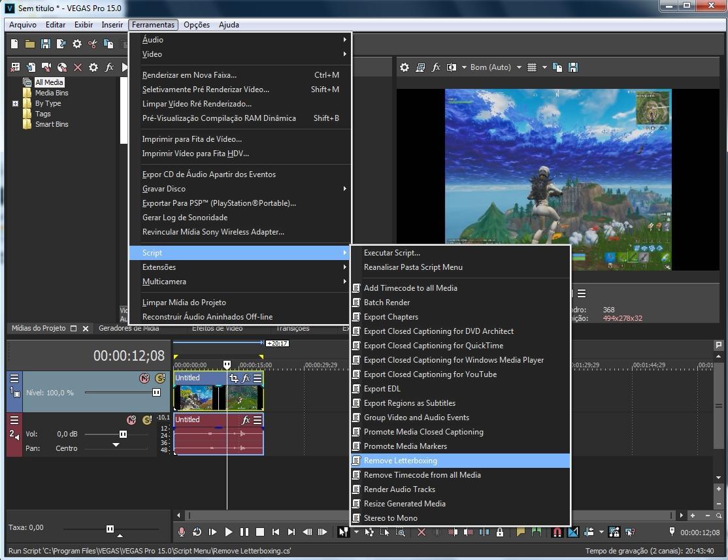Stop timeline playback
Viewport: 728px width, 560px height.
coord(260,532)
